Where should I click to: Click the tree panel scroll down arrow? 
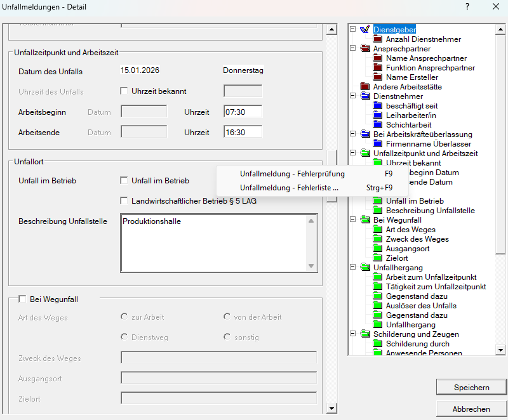coord(500,350)
